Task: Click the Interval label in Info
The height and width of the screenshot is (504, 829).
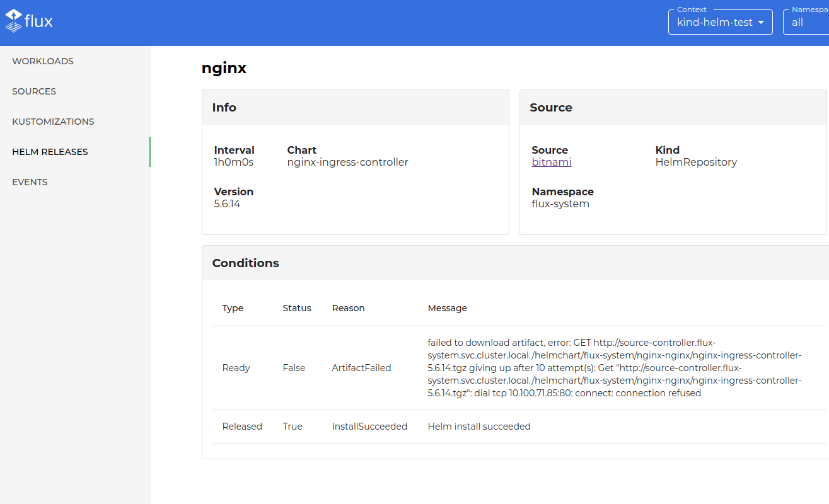Action: (x=234, y=150)
